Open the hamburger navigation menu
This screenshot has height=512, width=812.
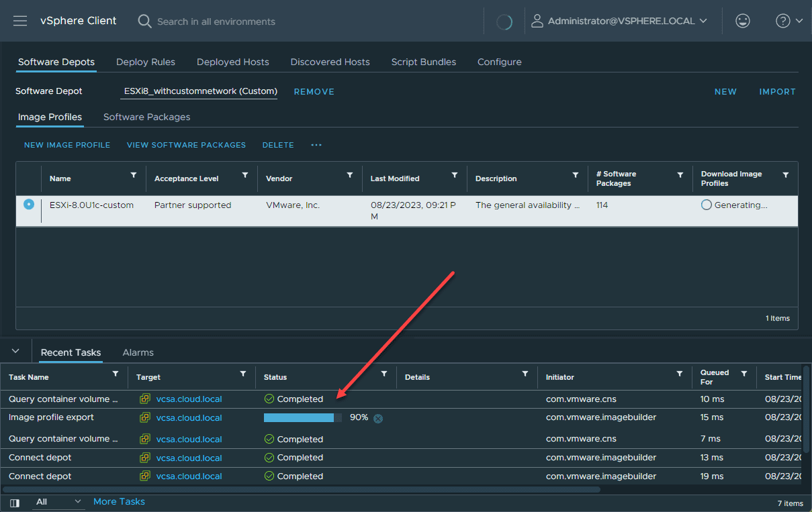(x=20, y=21)
